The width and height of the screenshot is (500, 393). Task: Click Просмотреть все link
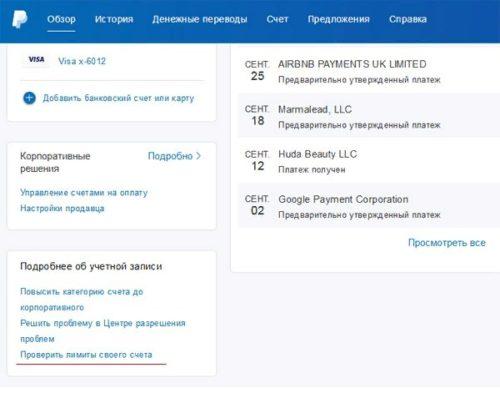pyautogui.click(x=447, y=243)
